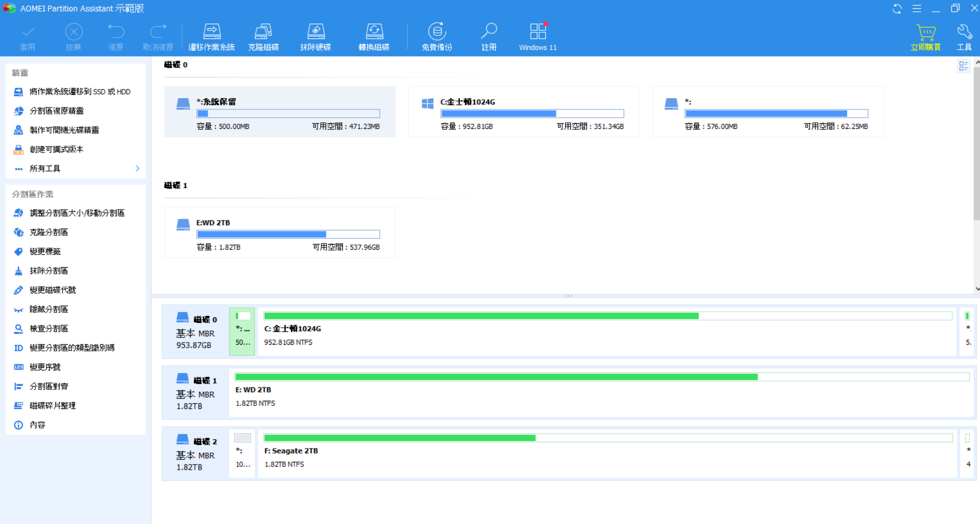Screen dimensions: 980x524
Task: Open the 轉換磁碟 convert disk tool
Action: pyautogui.click(x=374, y=37)
